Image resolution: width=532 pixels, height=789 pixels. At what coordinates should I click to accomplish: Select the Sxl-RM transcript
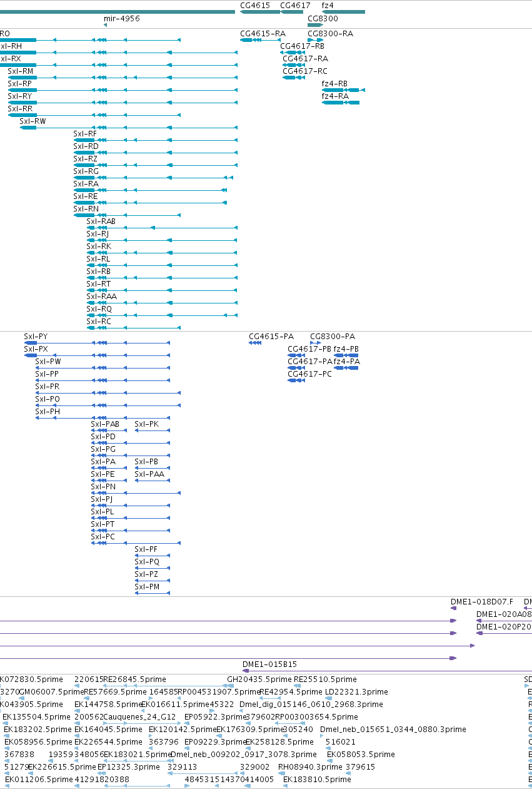pos(20,71)
